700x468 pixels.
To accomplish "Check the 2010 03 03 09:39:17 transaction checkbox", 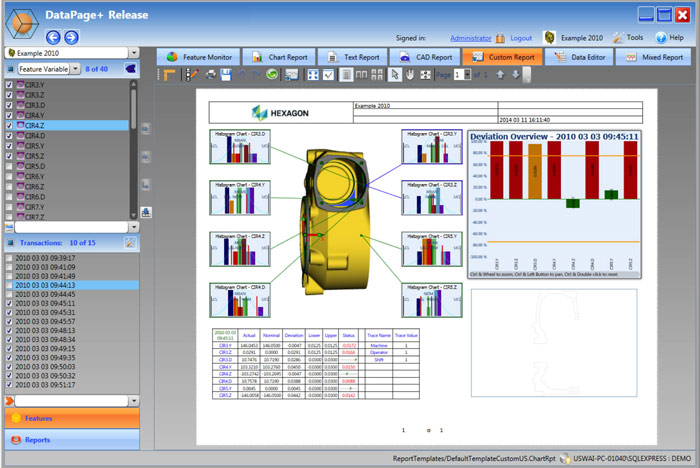I will [9, 258].
